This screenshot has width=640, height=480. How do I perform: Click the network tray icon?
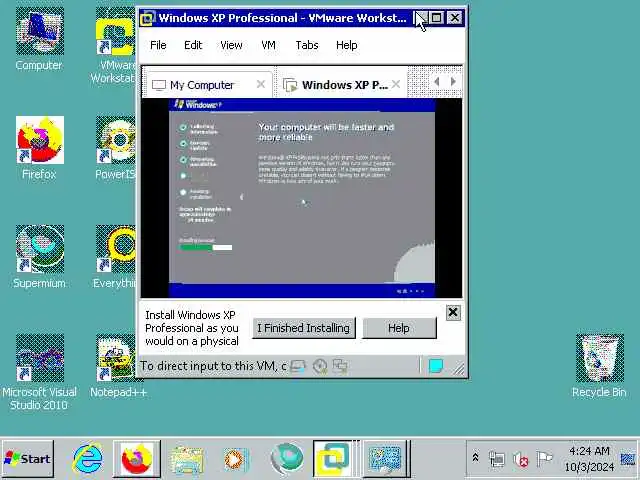pyautogui.click(x=497, y=459)
